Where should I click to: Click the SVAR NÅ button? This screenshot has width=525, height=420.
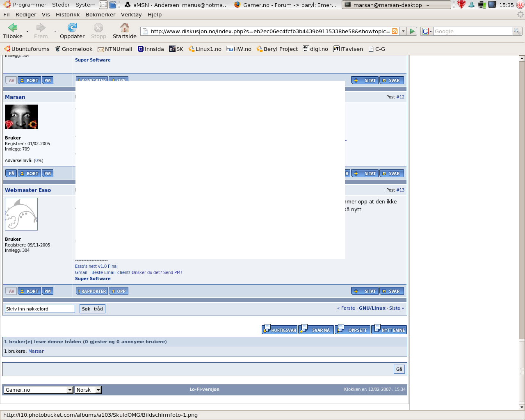point(316,329)
